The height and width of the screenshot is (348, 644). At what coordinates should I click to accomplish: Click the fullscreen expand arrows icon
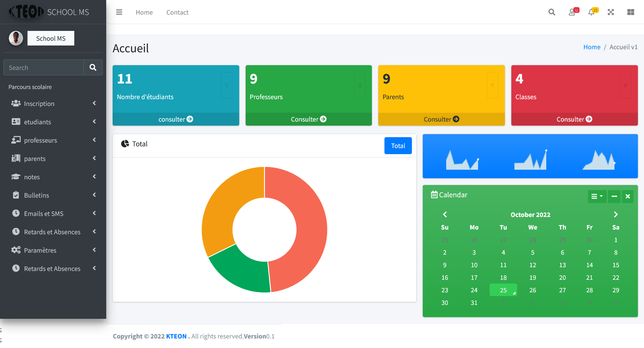coord(611,12)
